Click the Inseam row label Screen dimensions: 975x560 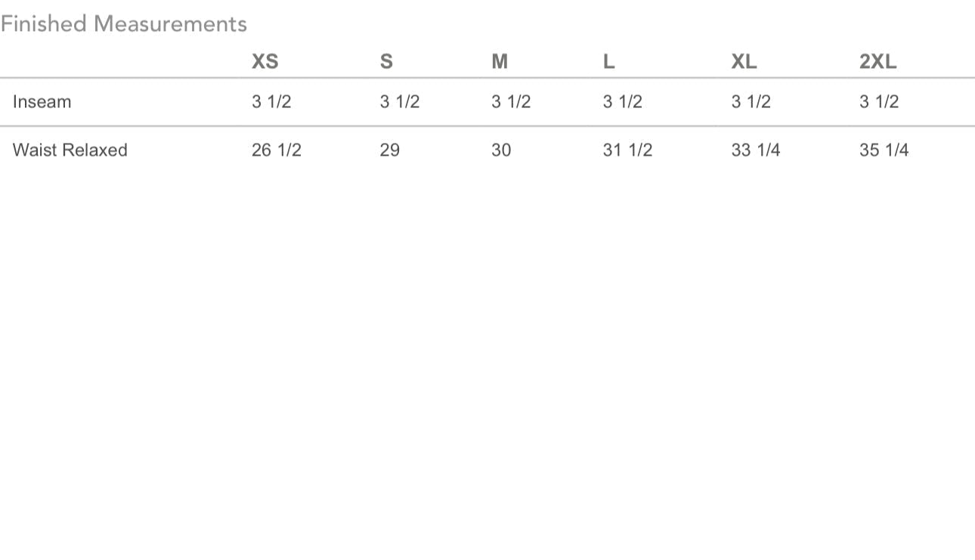click(42, 102)
